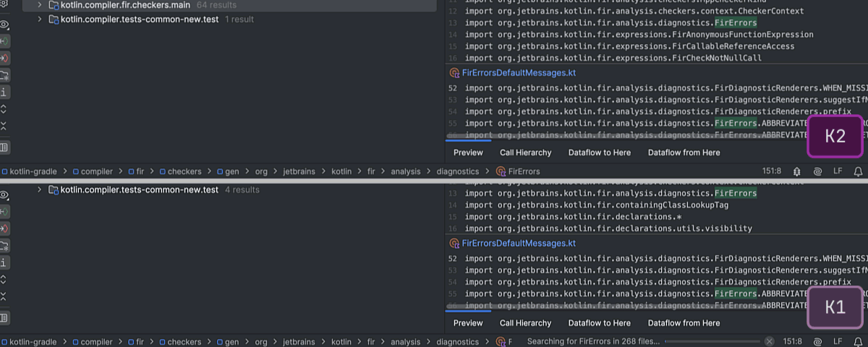The image size is (868, 347).
Task: Cancel the FirErrors search progress
Action: (770, 341)
